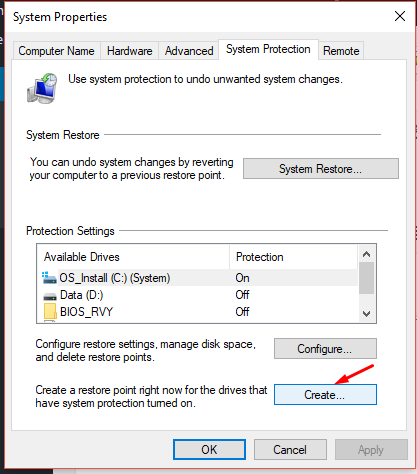Select the System Protection tab
Screen dimensions: 417x474
click(x=268, y=49)
